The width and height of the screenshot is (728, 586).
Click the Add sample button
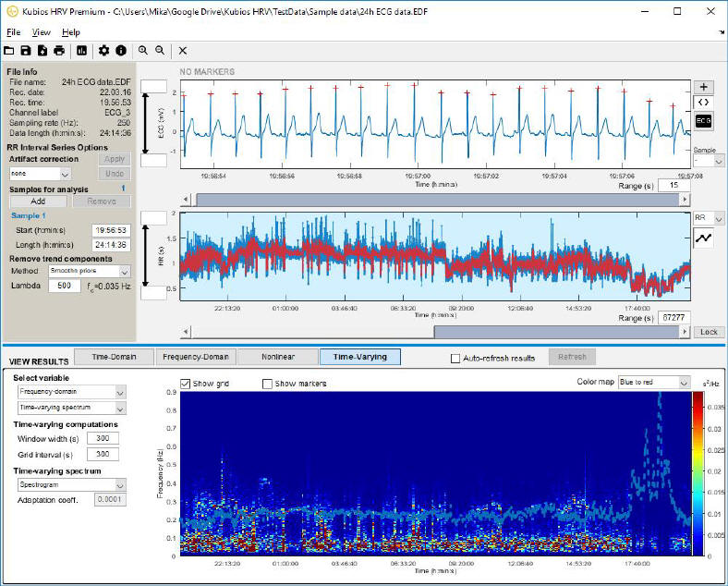click(x=37, y=201)
